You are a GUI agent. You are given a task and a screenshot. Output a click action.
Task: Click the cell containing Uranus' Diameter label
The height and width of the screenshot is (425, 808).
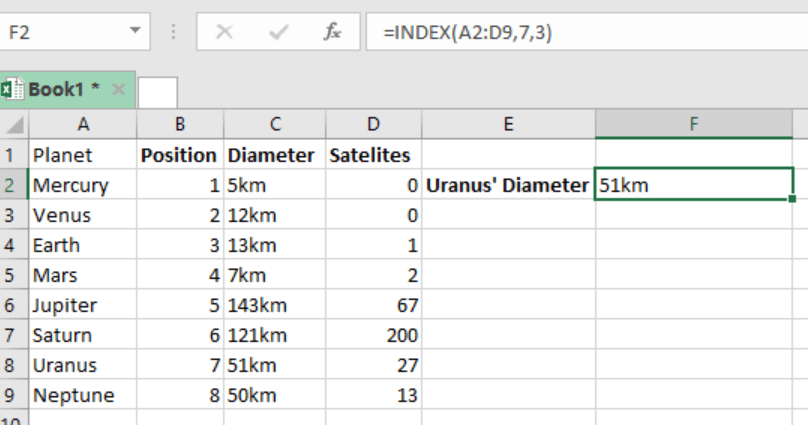pos(508,185)
